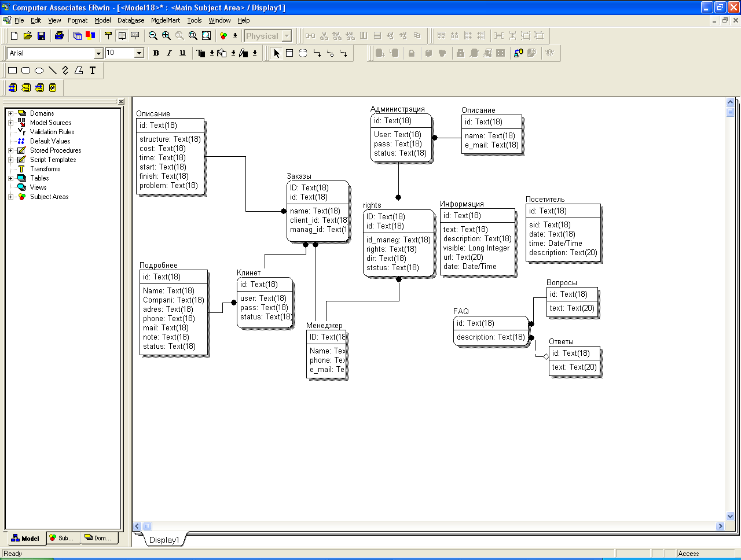Open the Format menu
741x560 pixels.
click(78, 20)
